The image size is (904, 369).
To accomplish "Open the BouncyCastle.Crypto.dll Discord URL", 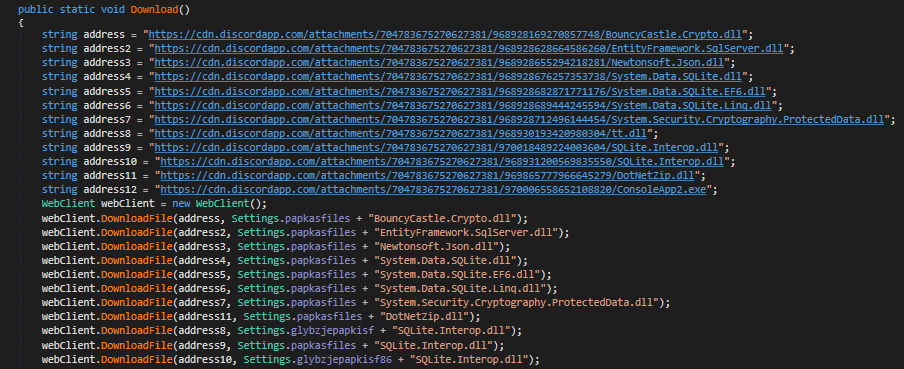I will 445,34.
